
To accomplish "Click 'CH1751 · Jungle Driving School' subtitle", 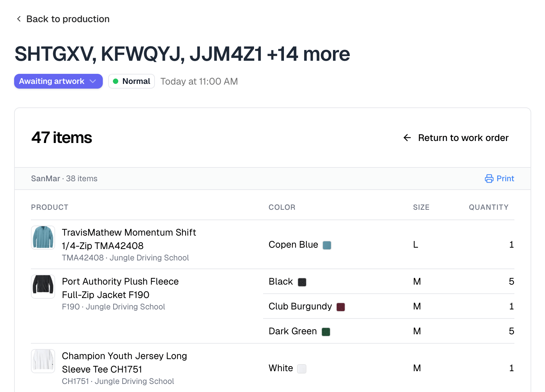I will click(118, 381).
